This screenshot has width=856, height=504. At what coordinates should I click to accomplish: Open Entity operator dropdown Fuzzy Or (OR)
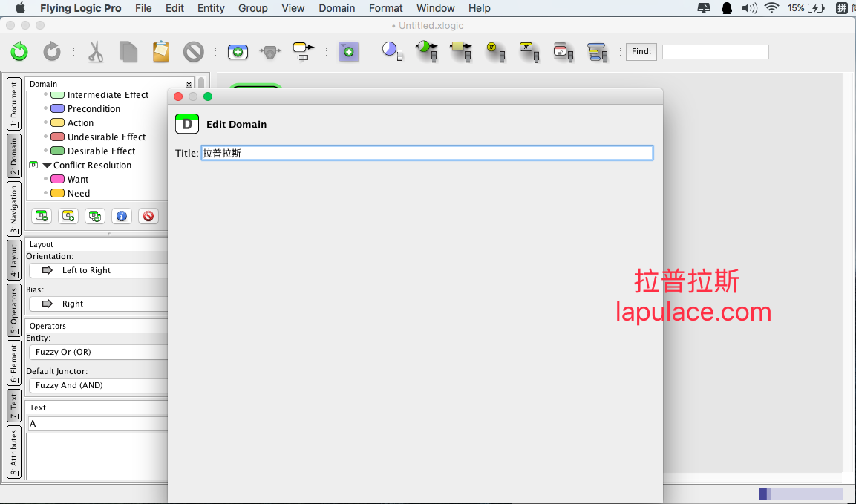[x=98, y=352]
